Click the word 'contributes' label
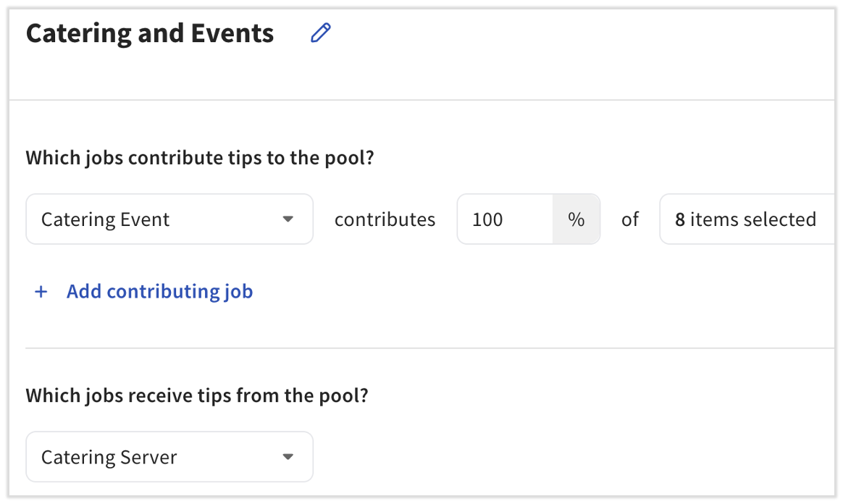Image resolution: width=843 pixels, height=504 pixels. pos(385,219)
